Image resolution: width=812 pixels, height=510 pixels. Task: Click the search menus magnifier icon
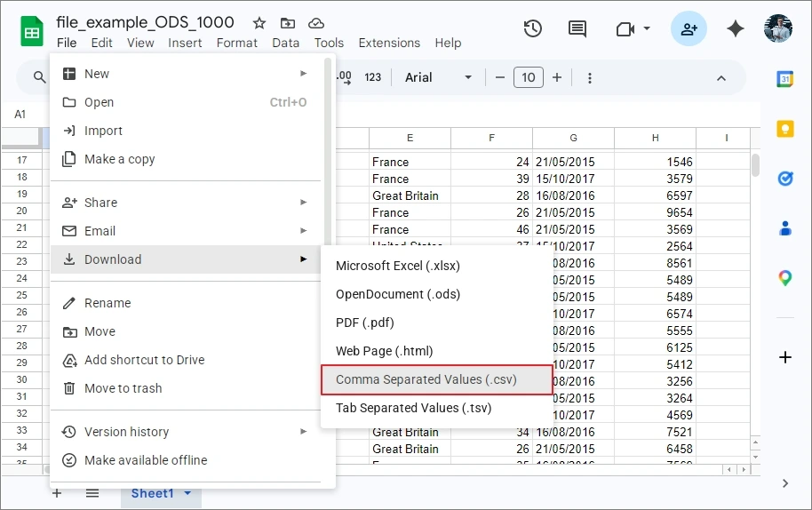coord(39,77)
